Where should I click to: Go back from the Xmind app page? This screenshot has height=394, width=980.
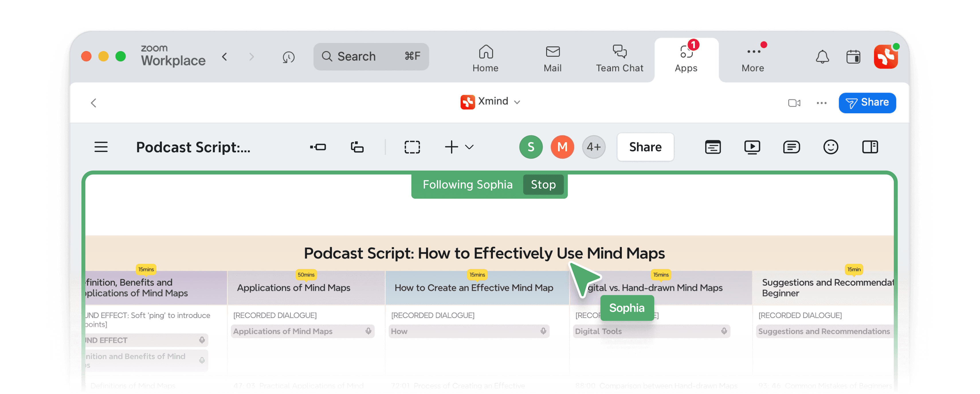coord(94,103)
